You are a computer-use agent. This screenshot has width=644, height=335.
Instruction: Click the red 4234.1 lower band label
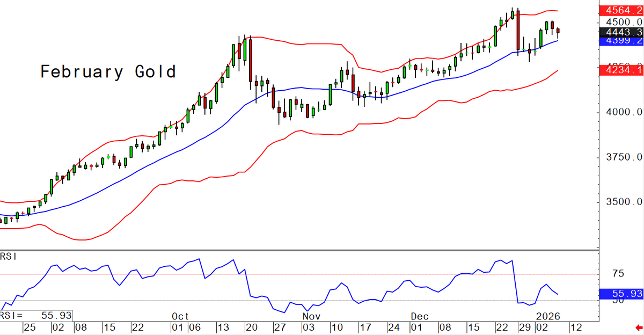click(621, 69)
